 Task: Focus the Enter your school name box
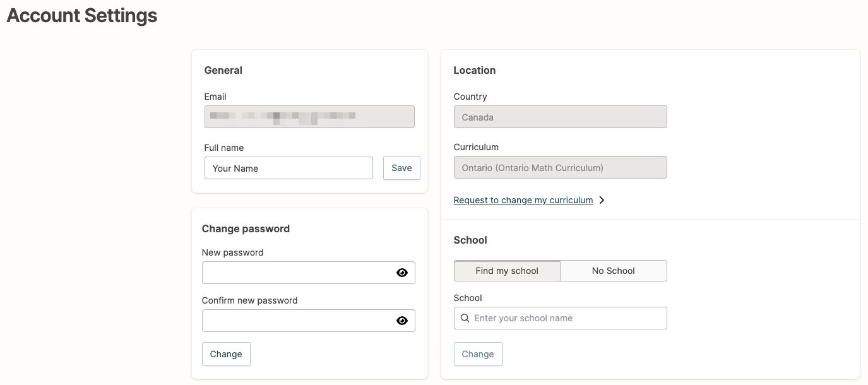pyautogui.click(x=565, y=318)
